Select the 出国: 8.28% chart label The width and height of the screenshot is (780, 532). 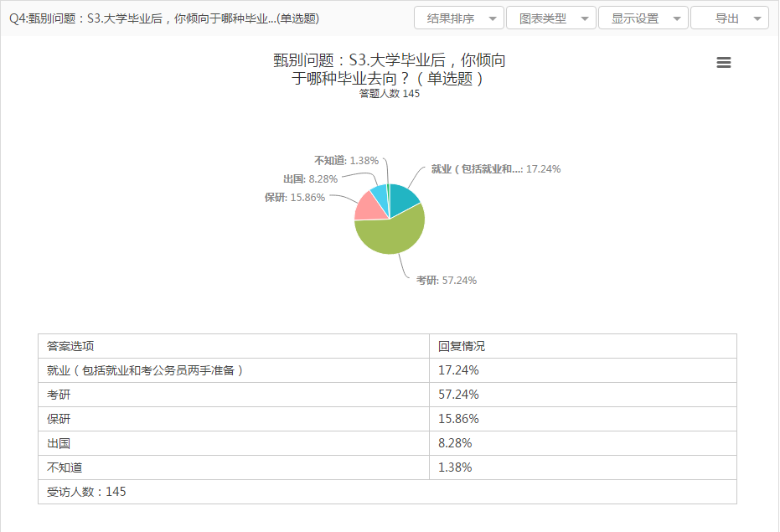coord(310,179)
